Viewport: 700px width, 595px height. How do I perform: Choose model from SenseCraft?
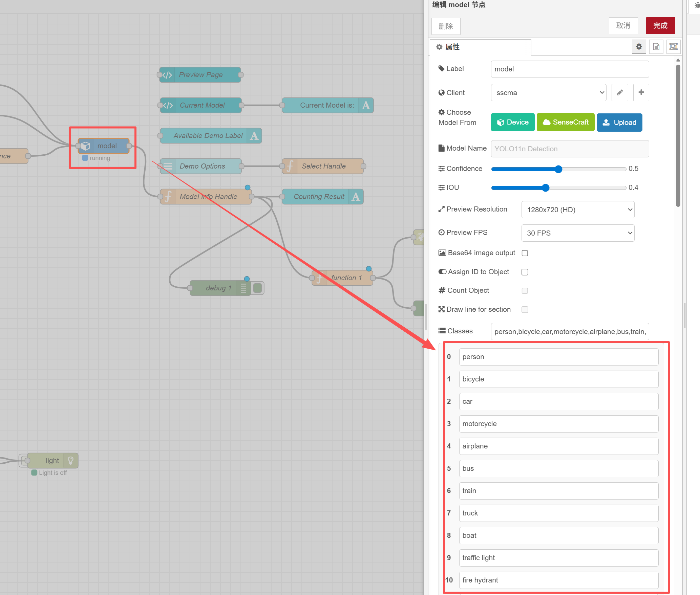click(x=565, y=122)
